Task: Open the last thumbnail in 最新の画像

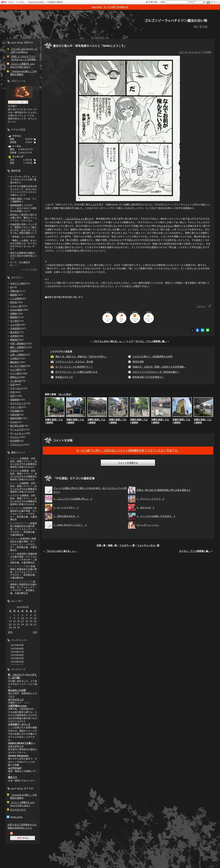Action: (x=203, y=407)
